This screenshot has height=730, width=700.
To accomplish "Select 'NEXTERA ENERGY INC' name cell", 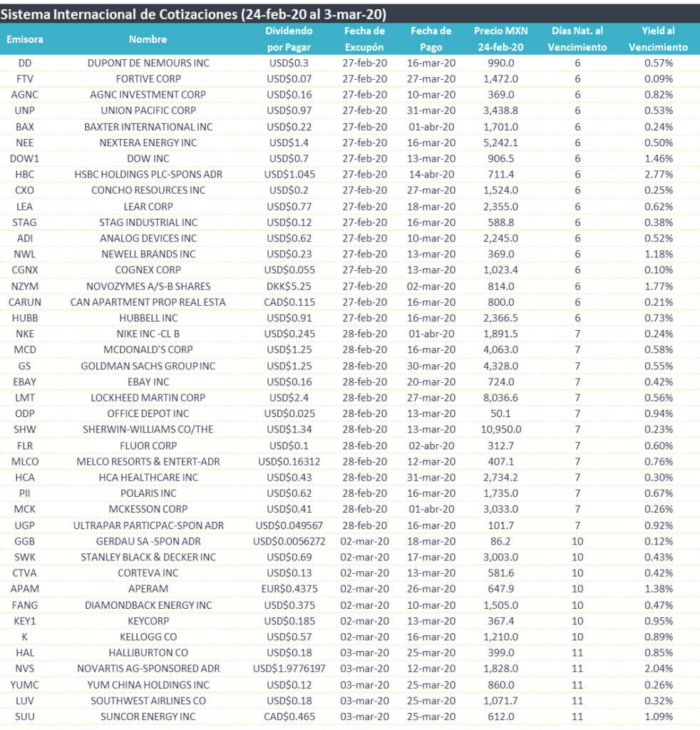I will pyautogui.click(x=148, y=143).
